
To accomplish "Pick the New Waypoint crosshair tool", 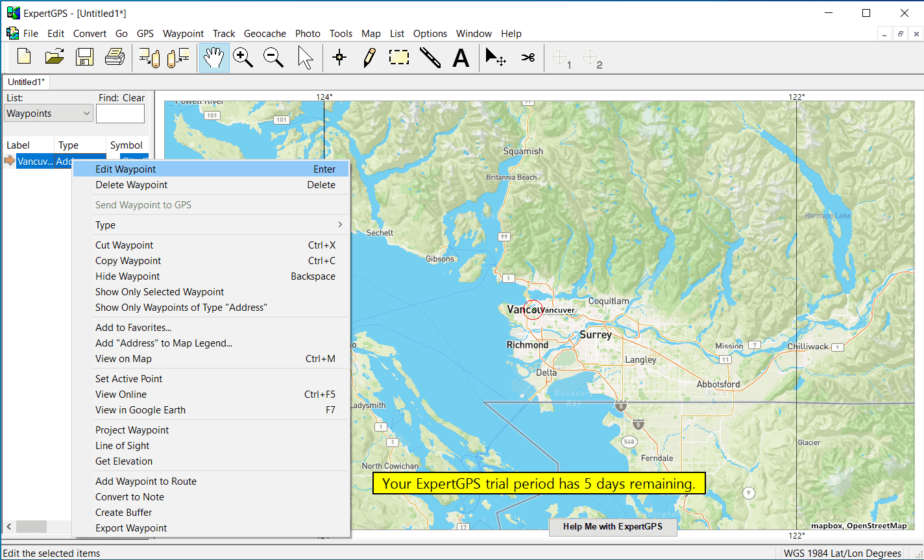I will click(x=339, y=58).
